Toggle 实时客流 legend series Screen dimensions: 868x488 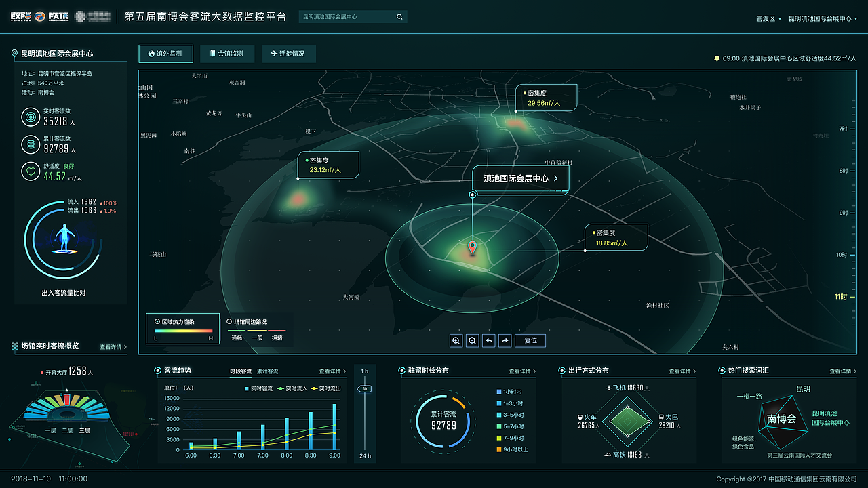point(259,388)
